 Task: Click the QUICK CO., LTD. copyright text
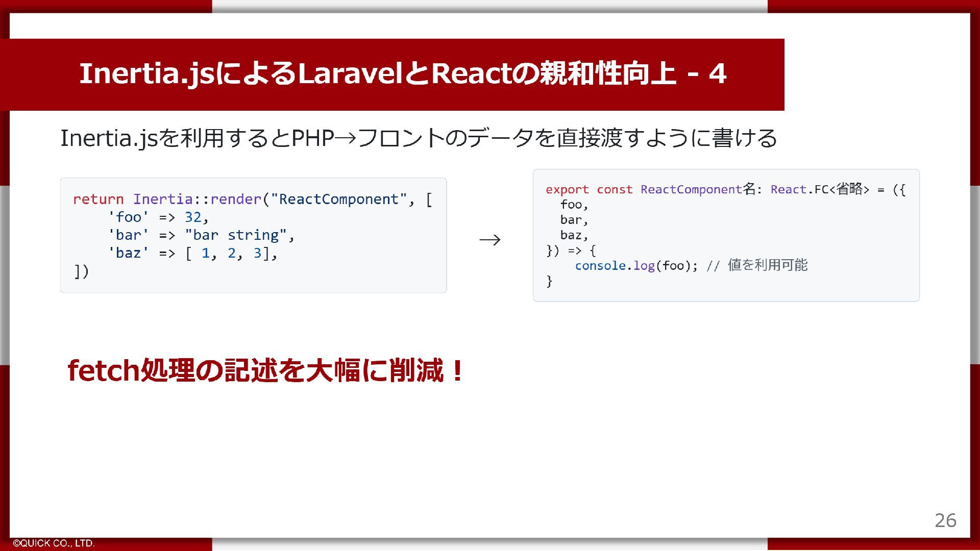point(54,543)
